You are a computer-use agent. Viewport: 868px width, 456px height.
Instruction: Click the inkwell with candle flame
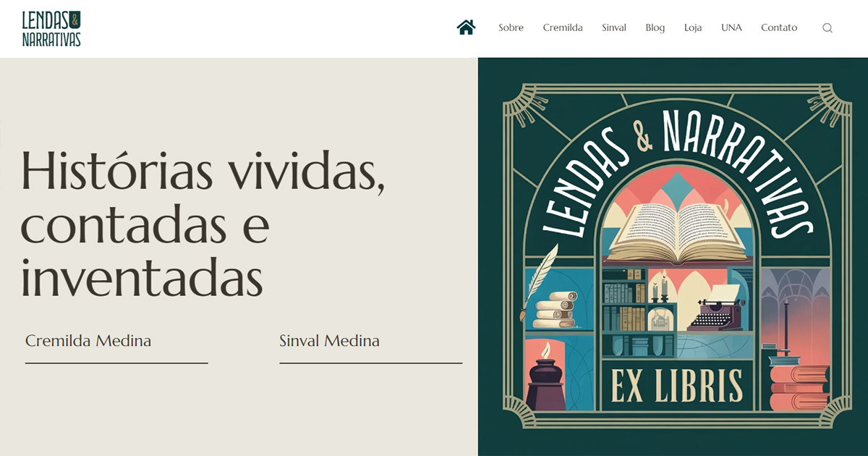(x=546, y=377)
